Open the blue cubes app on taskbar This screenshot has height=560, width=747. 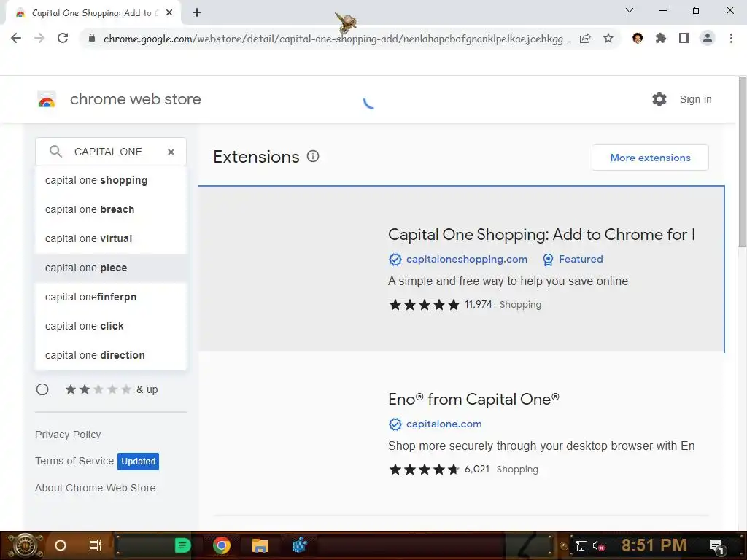point(299,545)
